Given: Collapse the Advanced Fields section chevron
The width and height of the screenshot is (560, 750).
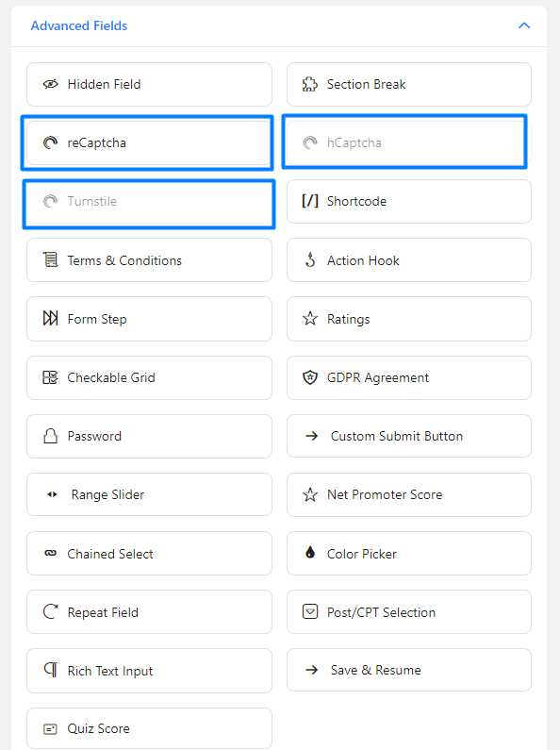Looking at the screenshot, I should click(524, 25).
